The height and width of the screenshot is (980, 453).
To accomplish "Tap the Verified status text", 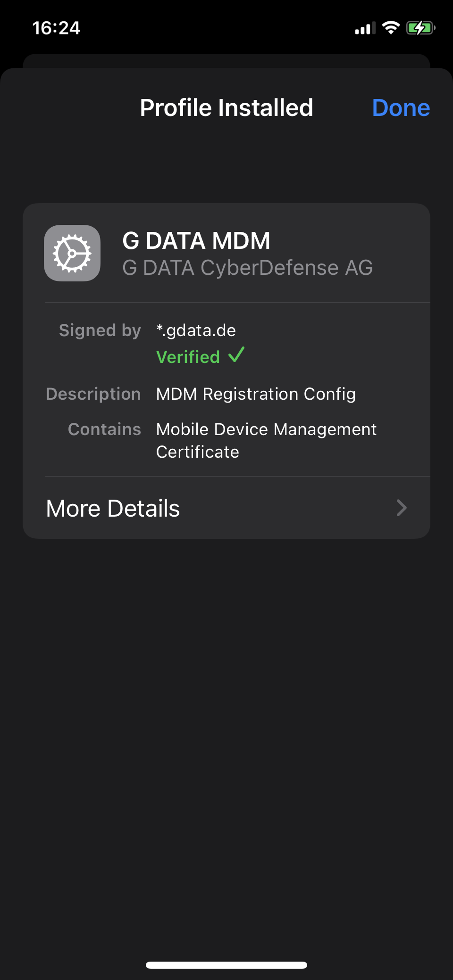I will [x=188, y=357].
